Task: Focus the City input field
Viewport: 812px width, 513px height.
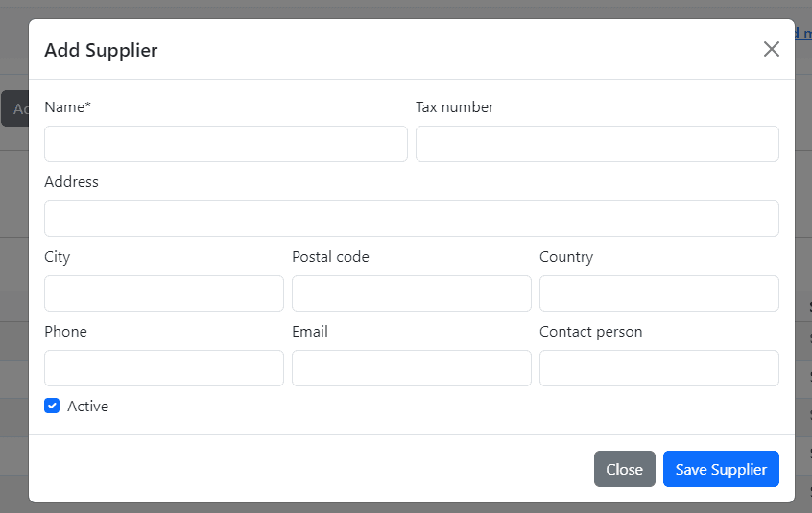Action: pos(164,293)
